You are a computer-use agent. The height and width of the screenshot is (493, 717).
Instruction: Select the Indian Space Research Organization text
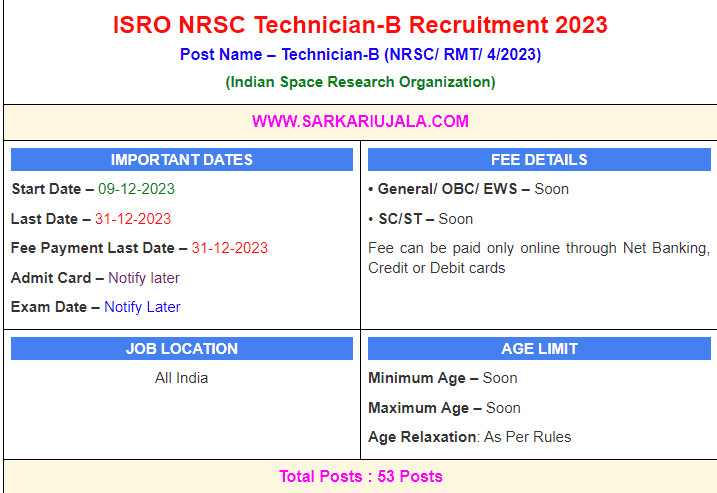pyautogui.click(x=359, y=82)
